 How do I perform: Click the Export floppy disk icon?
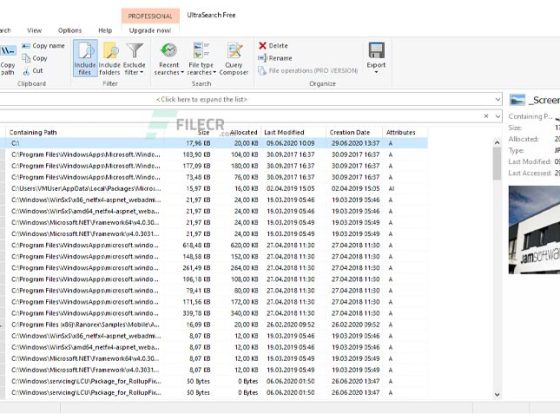[376, 50]
